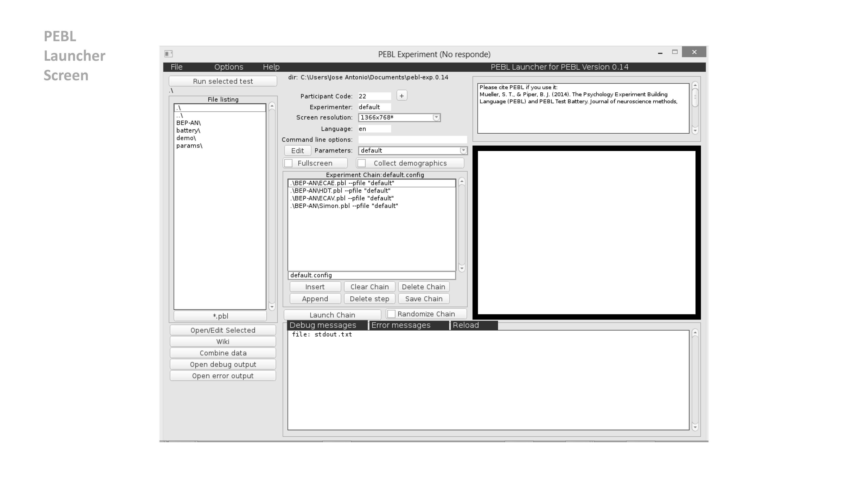This screenshot has height=488, width=868.
Task: Click Experiment Chain scroll up arrow
Action: [x=462, y=182]
